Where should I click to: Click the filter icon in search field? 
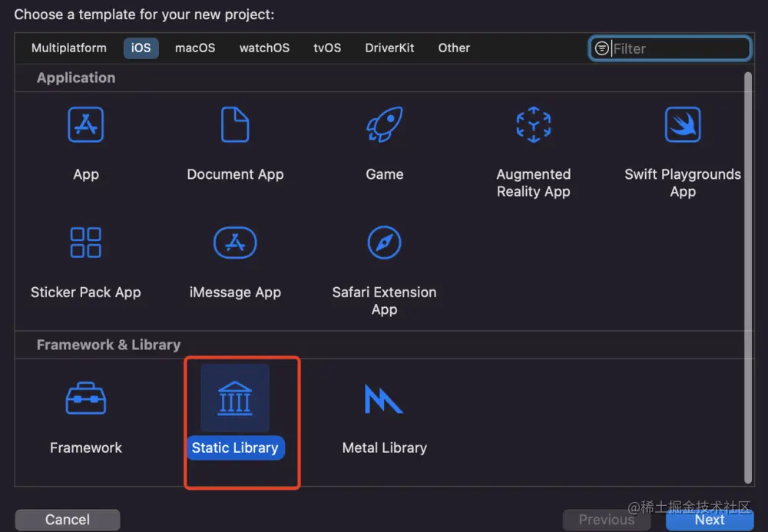click(x=601, y=48)
